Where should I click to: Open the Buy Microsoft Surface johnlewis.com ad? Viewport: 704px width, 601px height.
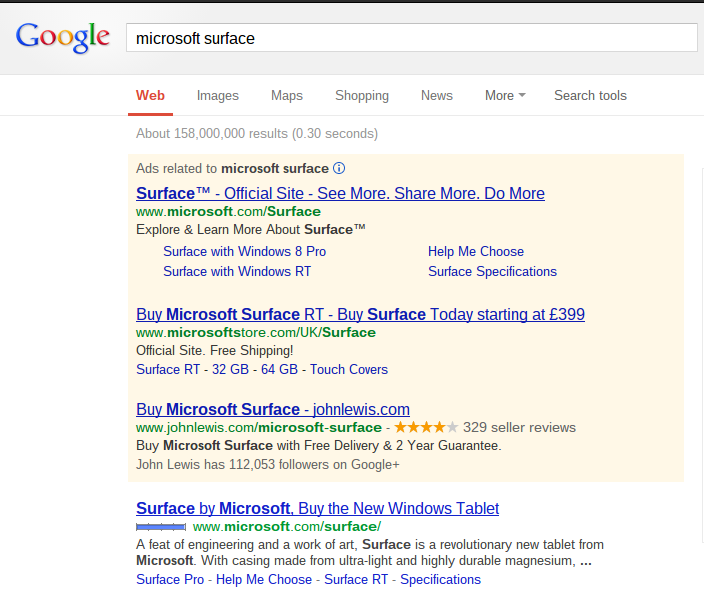[273, 409]
